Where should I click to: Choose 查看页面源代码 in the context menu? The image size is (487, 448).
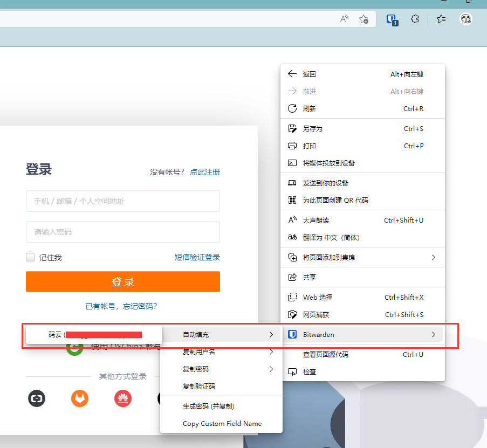(x=325, y=354)
